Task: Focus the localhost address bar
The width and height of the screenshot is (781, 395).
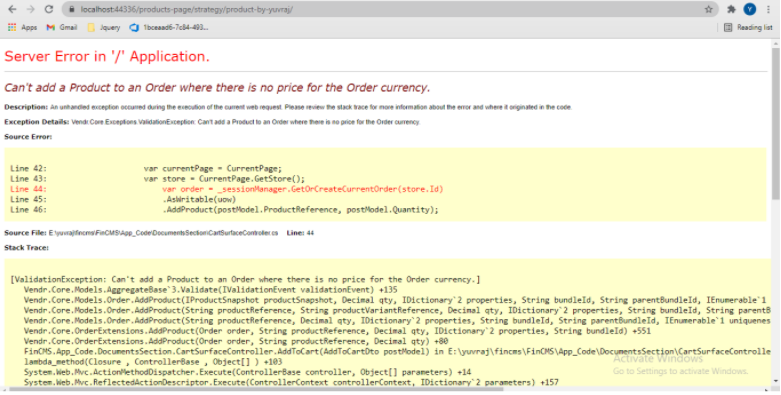Action: (389, 9)
